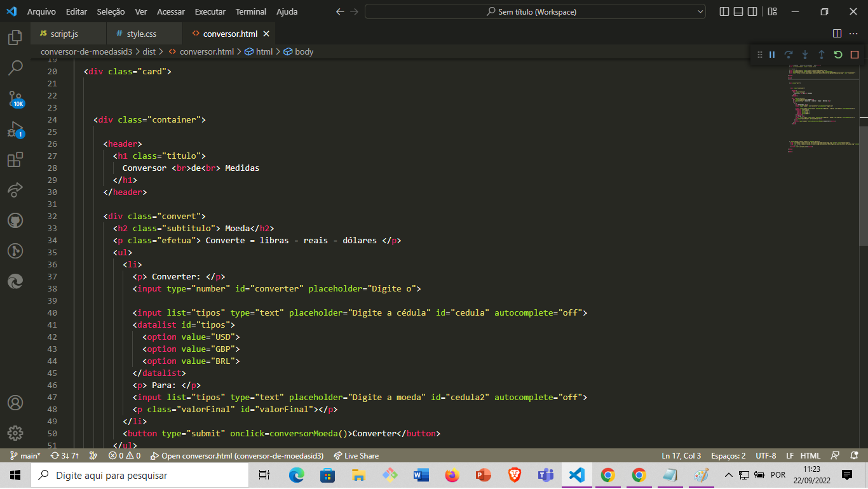Open the conversor.html breadcrumb segment
The width and height of the screenshot is (868, 489).
coord(201,51)
